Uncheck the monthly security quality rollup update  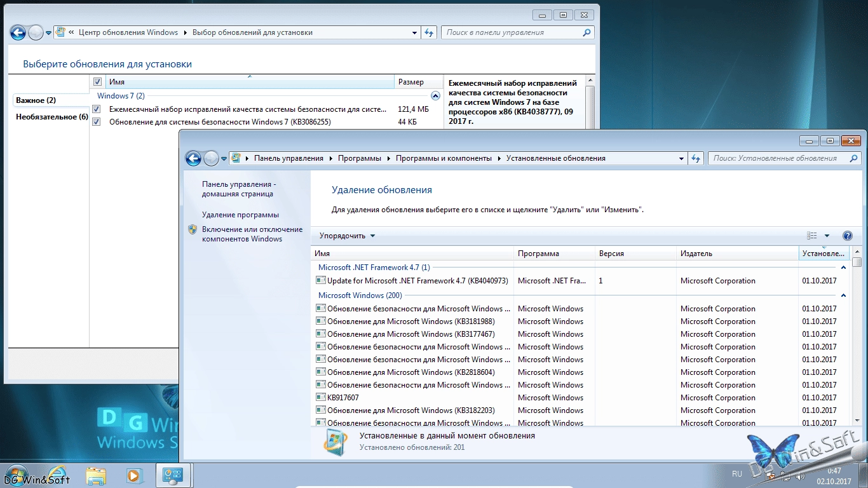(x=97, y=109)
